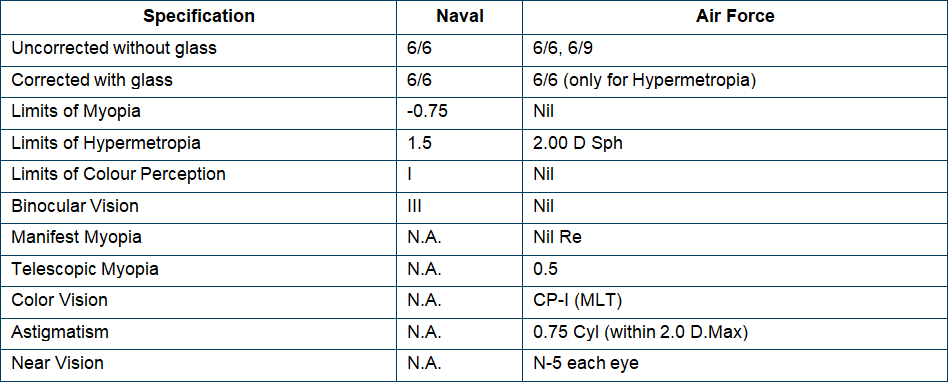Click the Specification column header
Viewport: 949px width, 384px height.
point(199,16)
